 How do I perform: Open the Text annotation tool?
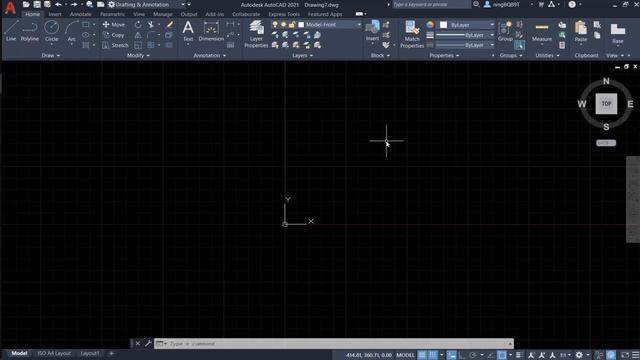[188, 31]
